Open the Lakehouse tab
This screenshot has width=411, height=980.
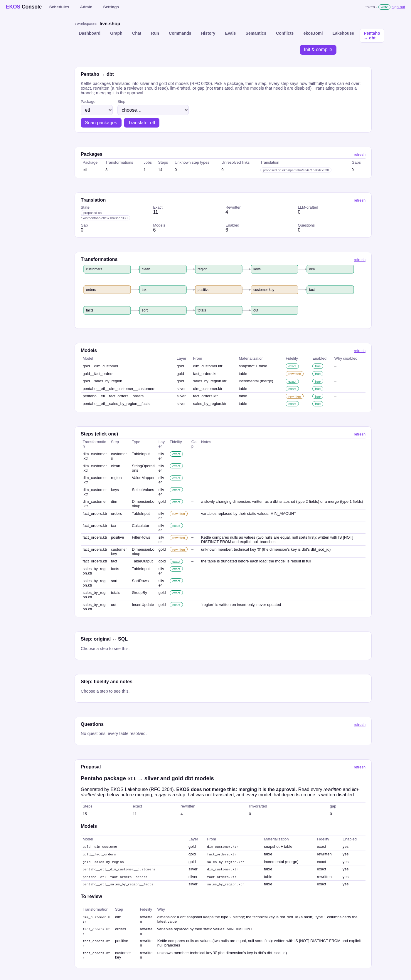[343, 33]
